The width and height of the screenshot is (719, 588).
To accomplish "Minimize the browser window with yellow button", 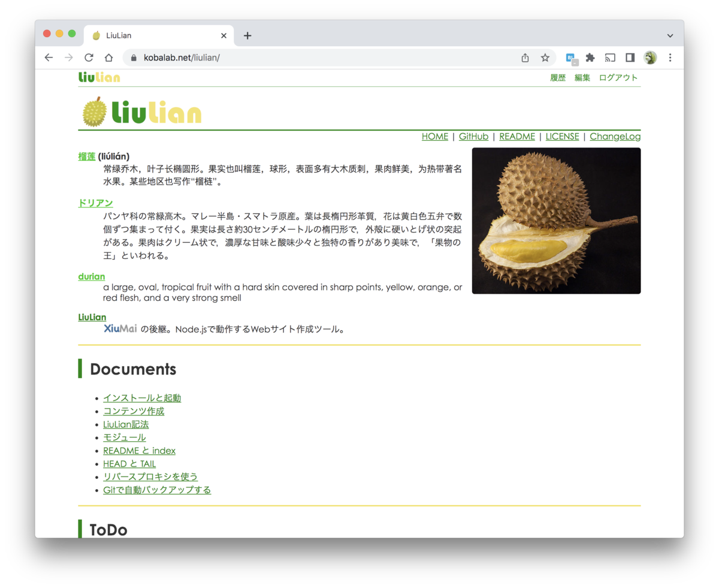I will (59, 34).
